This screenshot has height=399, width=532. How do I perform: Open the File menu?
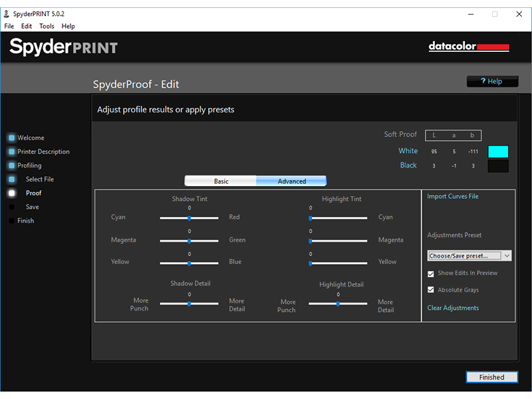[9, 27]
